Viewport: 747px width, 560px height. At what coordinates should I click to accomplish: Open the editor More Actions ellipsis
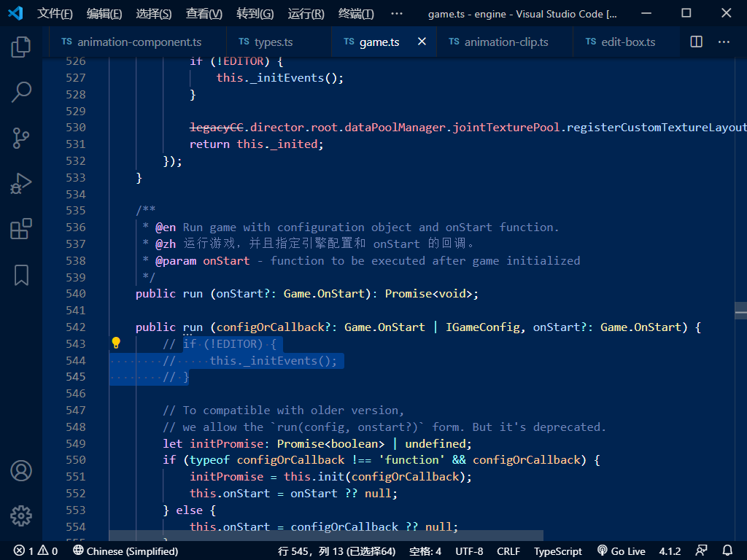click(724, 42)
